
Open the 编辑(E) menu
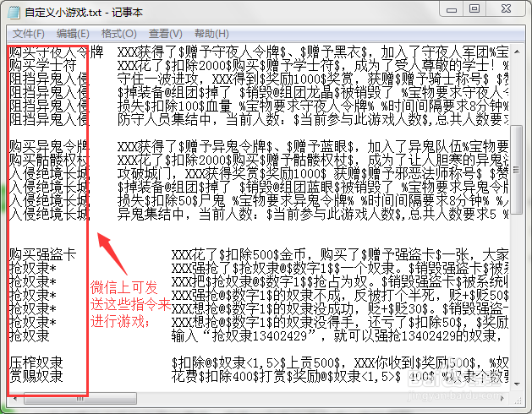click(73, 34)
